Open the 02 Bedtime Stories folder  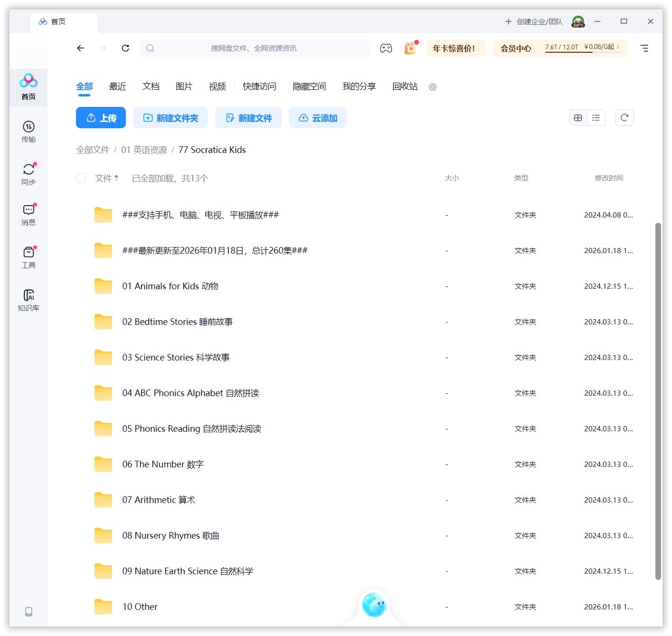[178, 322]
